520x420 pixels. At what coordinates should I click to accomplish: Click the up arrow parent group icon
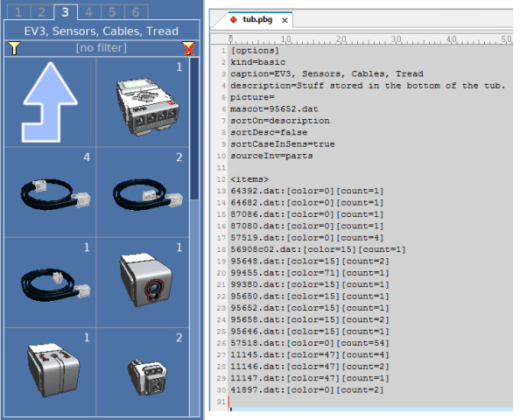[50, 102]
